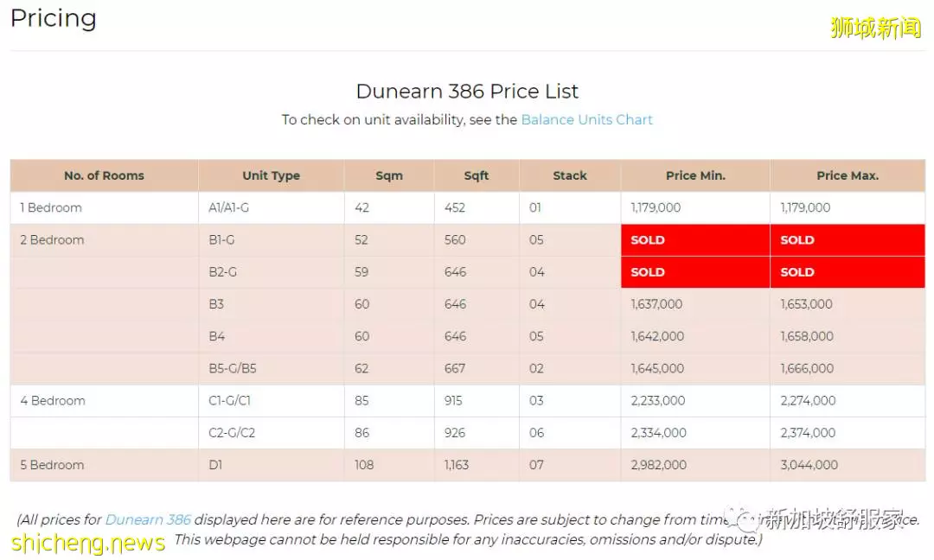The width and height of the screenshot is (934, 560).
Task: Select unit type B1-G
Action: (221, 240)
